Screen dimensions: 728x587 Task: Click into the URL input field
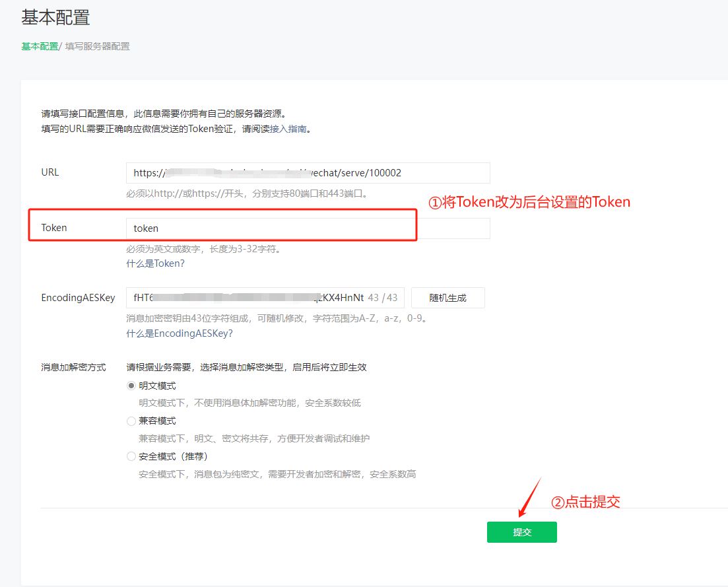[308, 173]
